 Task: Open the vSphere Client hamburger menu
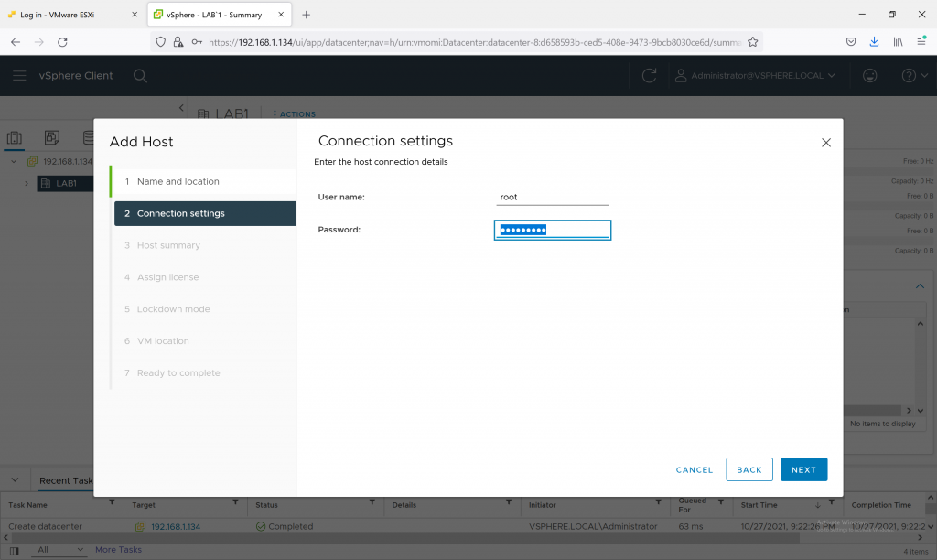click(x=20, y=75)
